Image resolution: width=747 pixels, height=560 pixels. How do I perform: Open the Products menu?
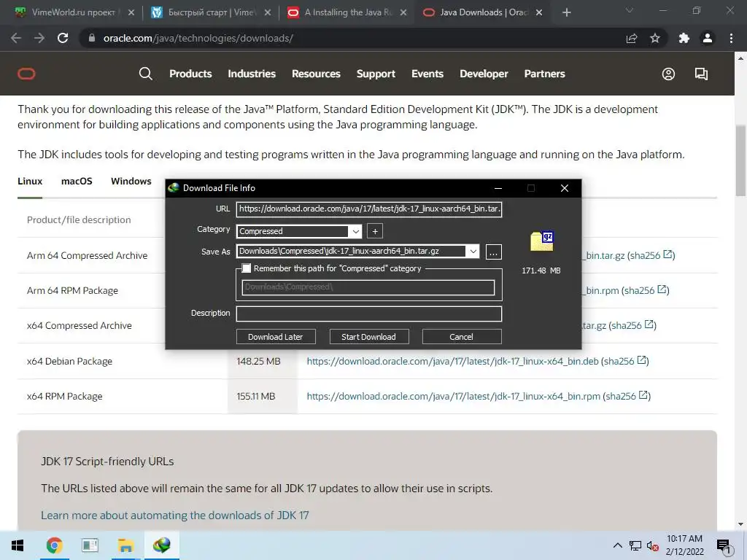coord(190,74)
